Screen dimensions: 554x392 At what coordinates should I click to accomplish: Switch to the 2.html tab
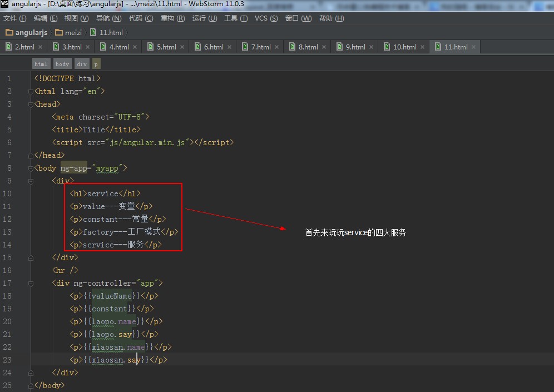coord(24,47)
